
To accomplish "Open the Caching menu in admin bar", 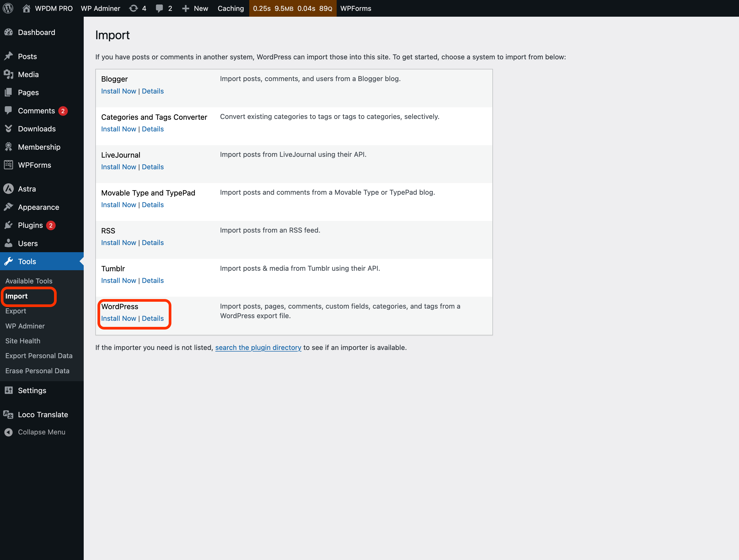I will 231,8.
